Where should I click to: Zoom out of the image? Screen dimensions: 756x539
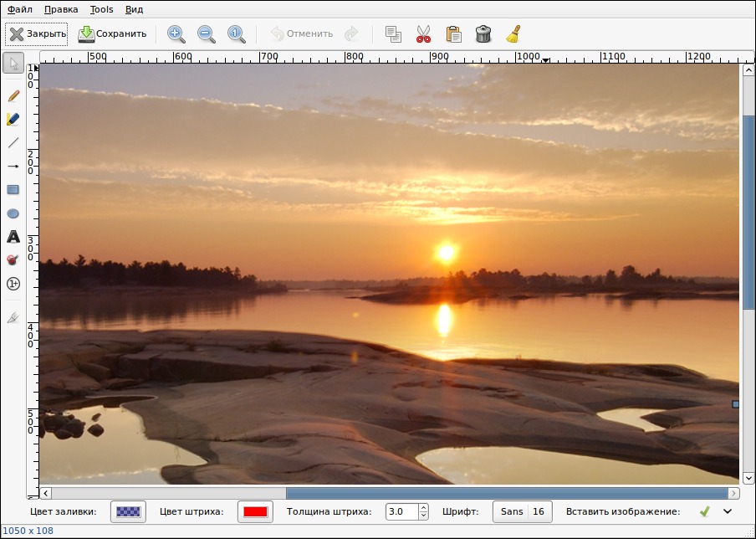tap(207, 33)
